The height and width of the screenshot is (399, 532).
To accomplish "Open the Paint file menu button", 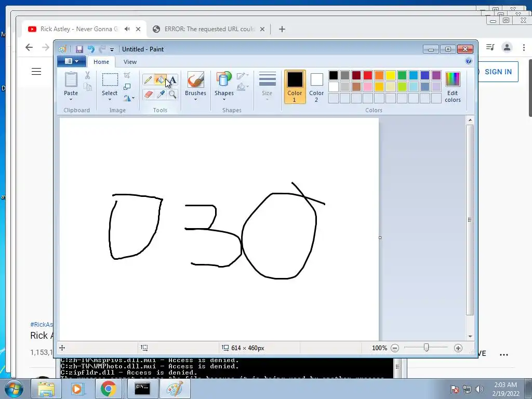I will 71,61.
